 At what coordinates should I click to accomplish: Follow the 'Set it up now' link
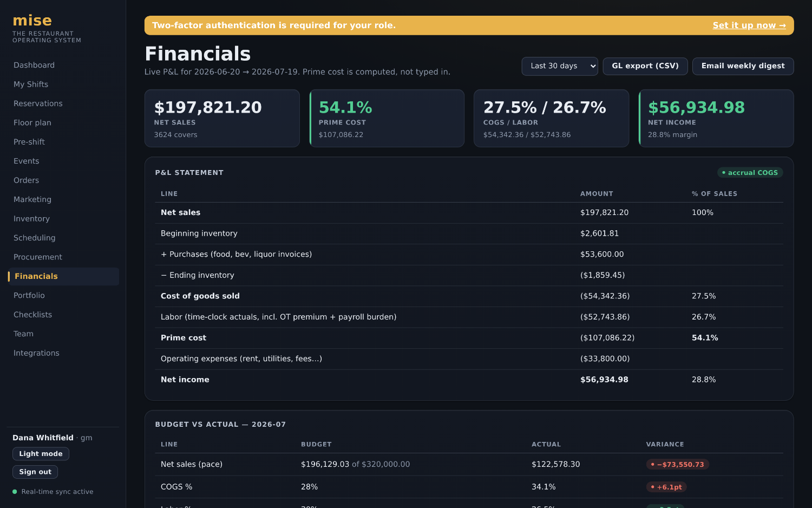[x=749, y=25]
